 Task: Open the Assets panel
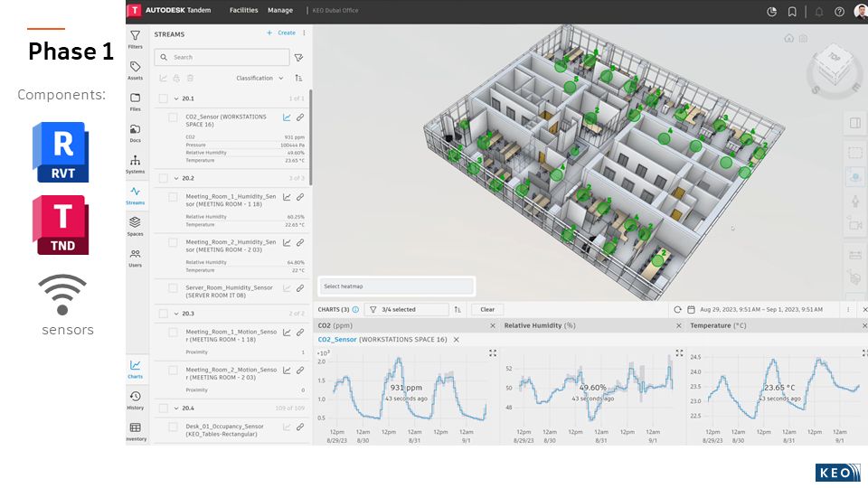tap(135, 70)
